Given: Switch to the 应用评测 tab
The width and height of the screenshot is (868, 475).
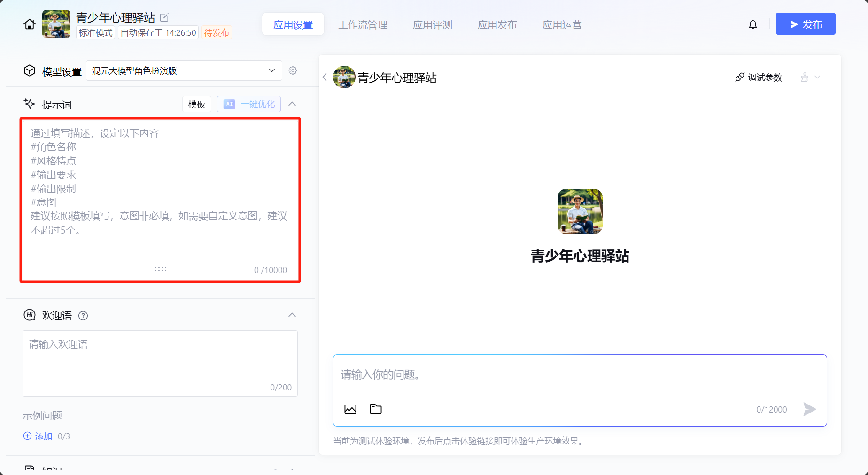Looking at the screenshot, I should [432, 24].
